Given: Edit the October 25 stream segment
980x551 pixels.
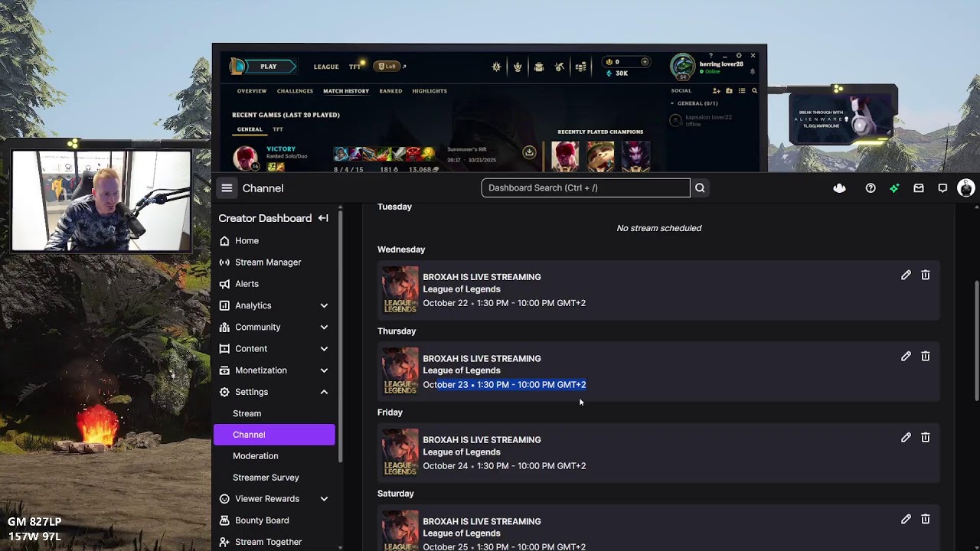Looking at the screenshot, I should [x=906, y=519].
